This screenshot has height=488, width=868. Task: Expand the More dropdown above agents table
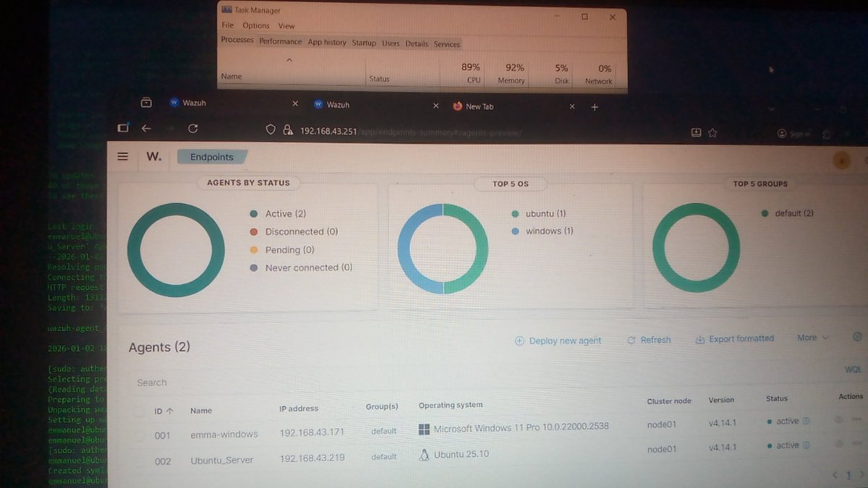pyautogui.click(x=812, y=338)
